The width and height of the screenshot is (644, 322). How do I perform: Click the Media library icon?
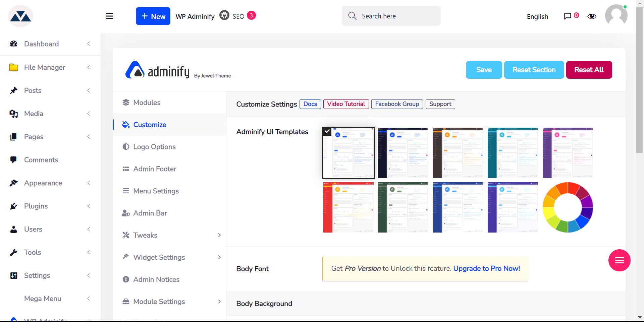[13, 114]
